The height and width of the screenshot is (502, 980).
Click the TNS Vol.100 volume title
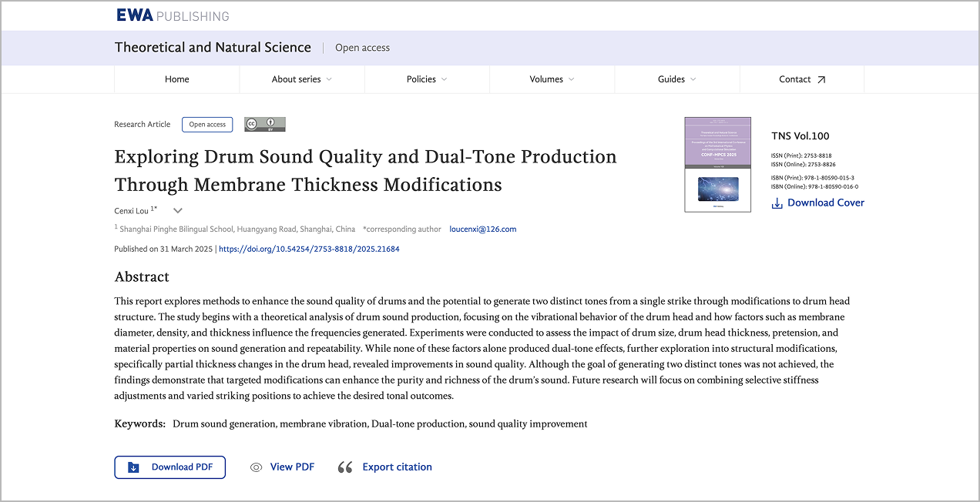(x=800, y=136)
